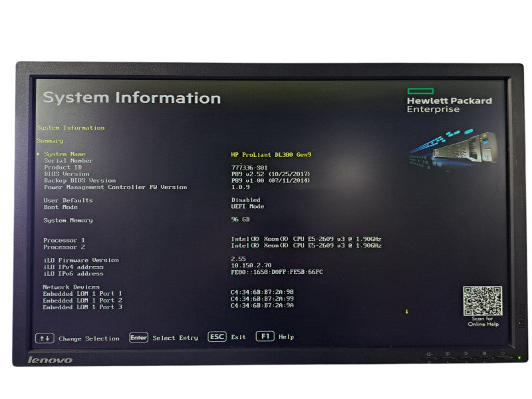Select Embedded LOM 1 Port 1 label
The image size is (532, 399).
(82, 293)
